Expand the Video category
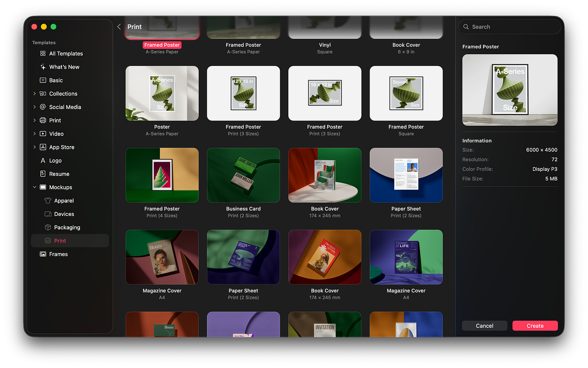This screenshot has height=368, width=588. pyautogui.click(x=34, y=133)
